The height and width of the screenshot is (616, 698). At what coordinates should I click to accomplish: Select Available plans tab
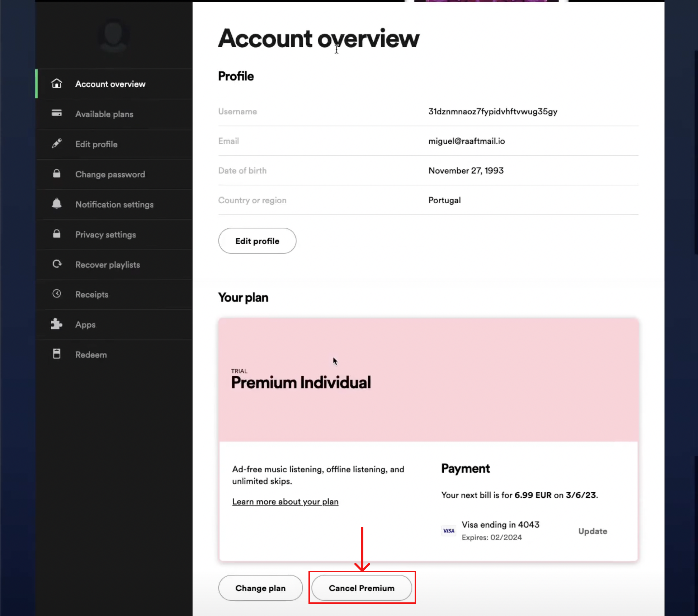pyautogui.click(x=104, y=114)
